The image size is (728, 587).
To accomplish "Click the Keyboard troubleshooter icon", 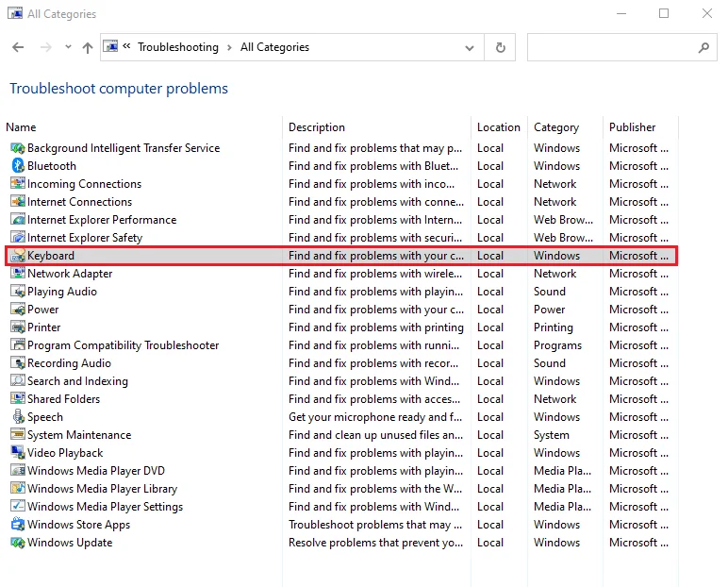I will (18, 256).
